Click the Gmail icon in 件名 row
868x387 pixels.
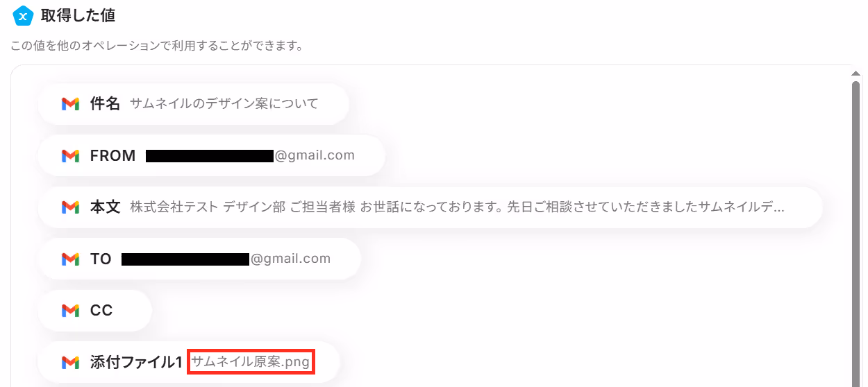pyautogui.click(x=70, y=104)
